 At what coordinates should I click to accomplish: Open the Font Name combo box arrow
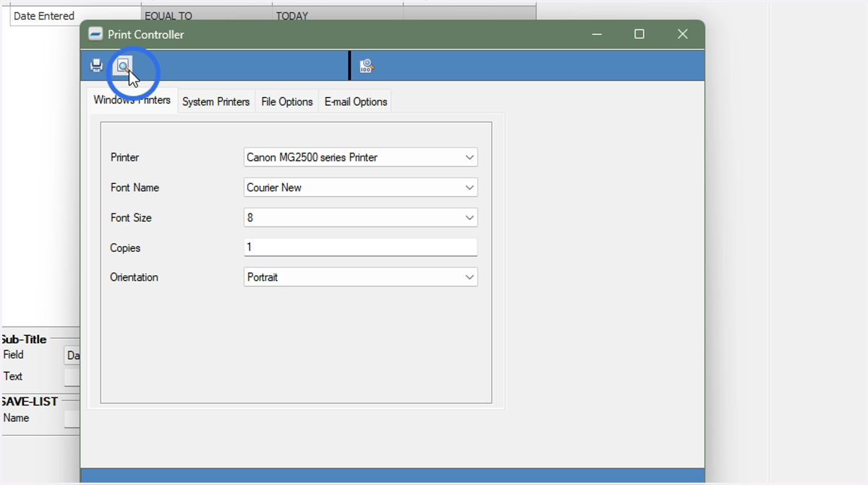pyautogui.click(x=469, y=187)
